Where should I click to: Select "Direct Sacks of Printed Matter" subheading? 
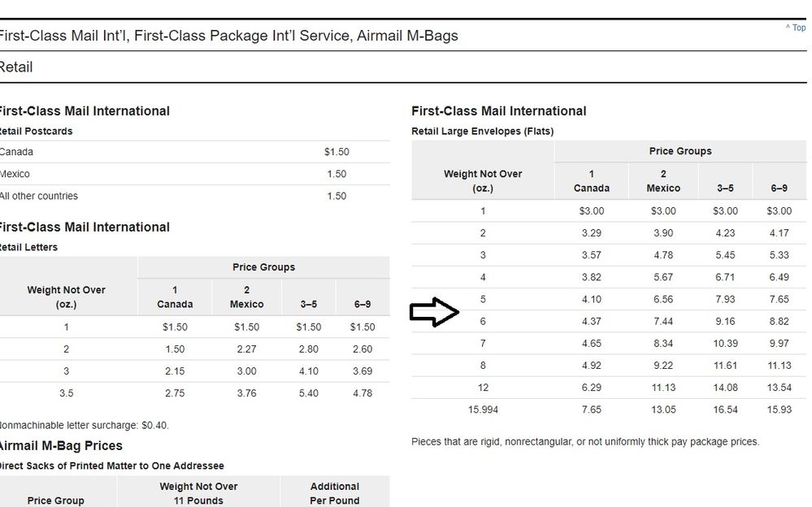click(x=111, y=466)
